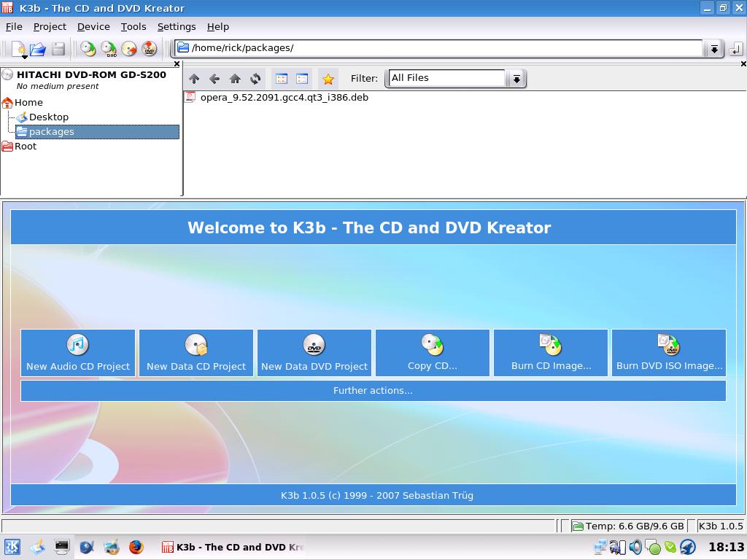
Task: Click the network monitor tray icon
Action: pyautogui.click(x=600, y=547)
